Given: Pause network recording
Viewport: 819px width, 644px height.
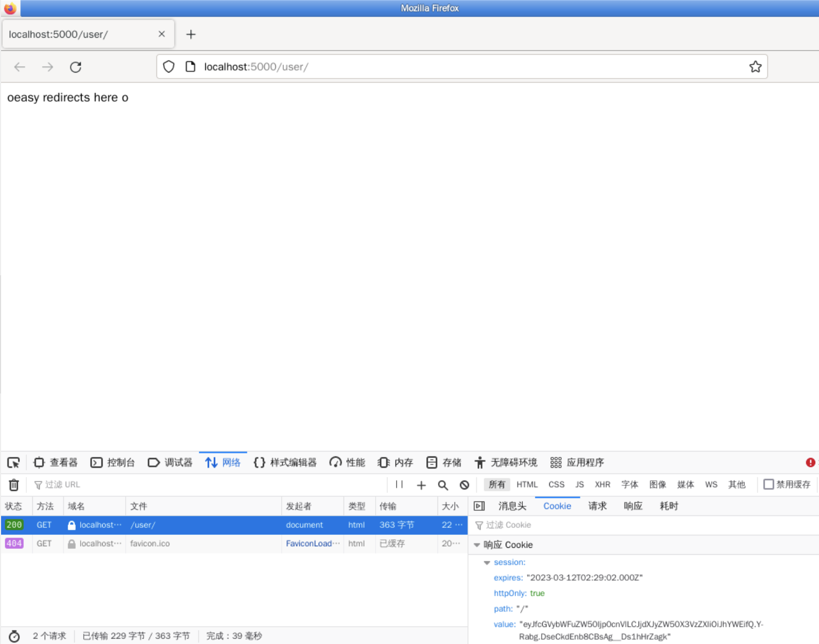Looking at the screenshot, I should tap(399, 485).
